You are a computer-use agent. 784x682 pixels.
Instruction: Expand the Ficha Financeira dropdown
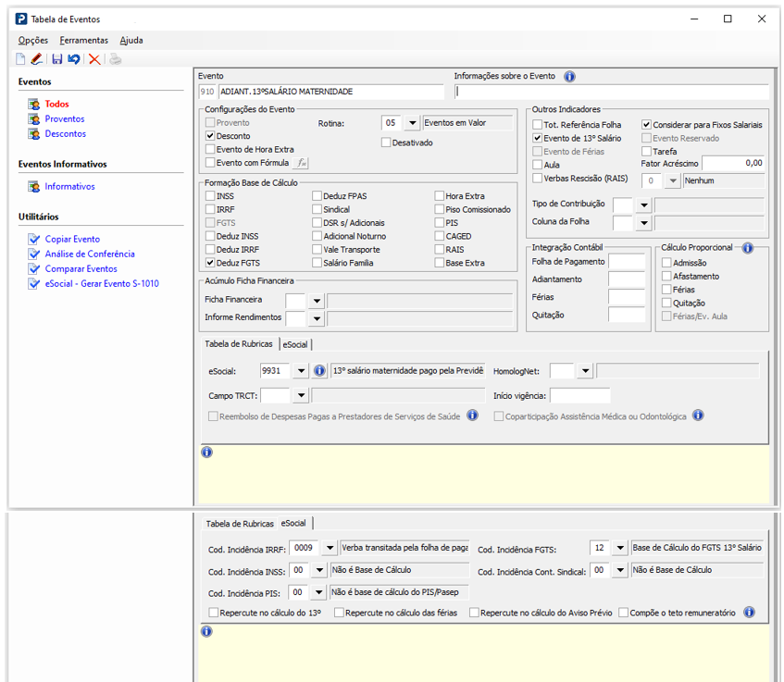tap(317, 301)
